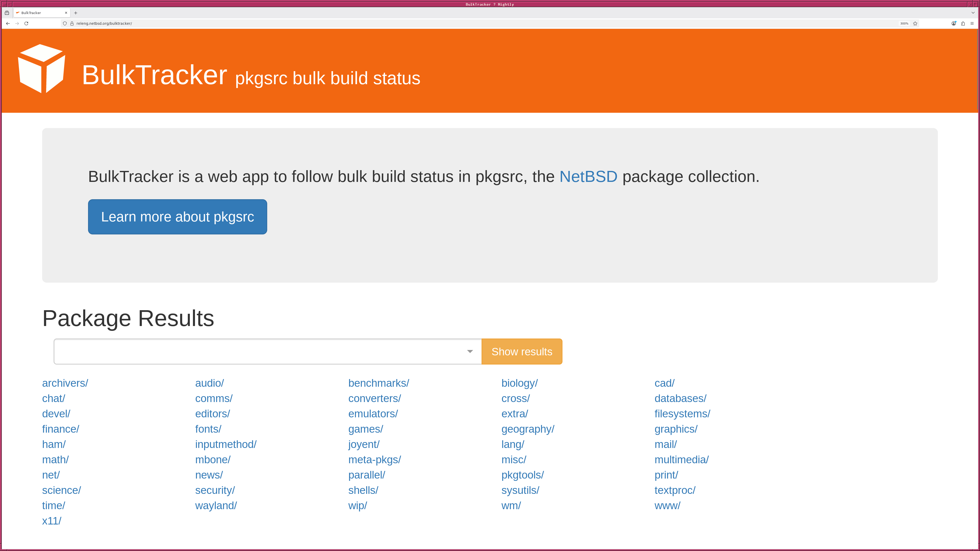Image resolution: width=980 pixels, height=551 pixels.
Task: Open the news/ category
Action: coord(209,475)
